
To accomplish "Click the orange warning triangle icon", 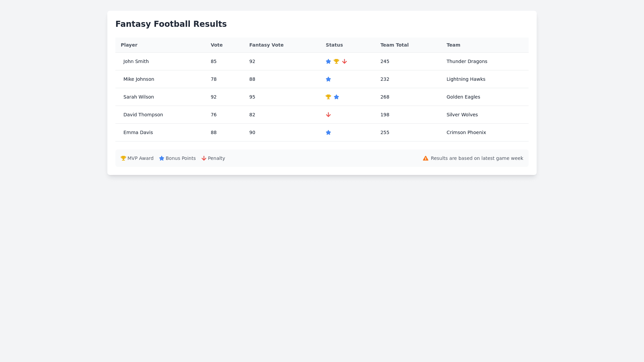I will pyautogui.click(x=426, y=158).
